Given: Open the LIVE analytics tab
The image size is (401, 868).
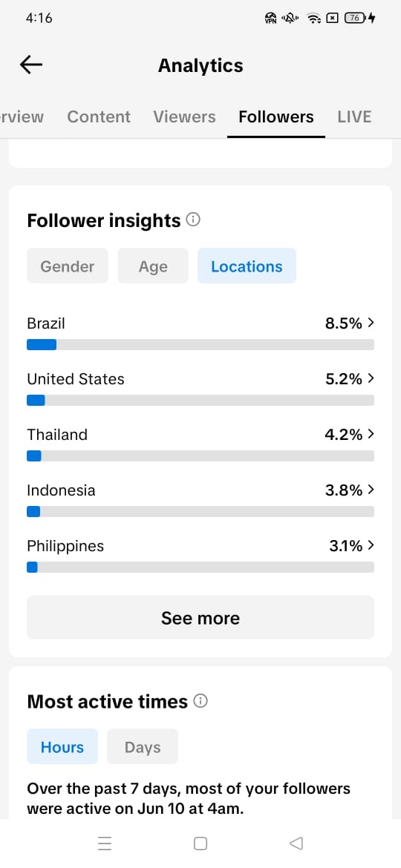Looking at the screenshot, I should [x=354, y=116].
